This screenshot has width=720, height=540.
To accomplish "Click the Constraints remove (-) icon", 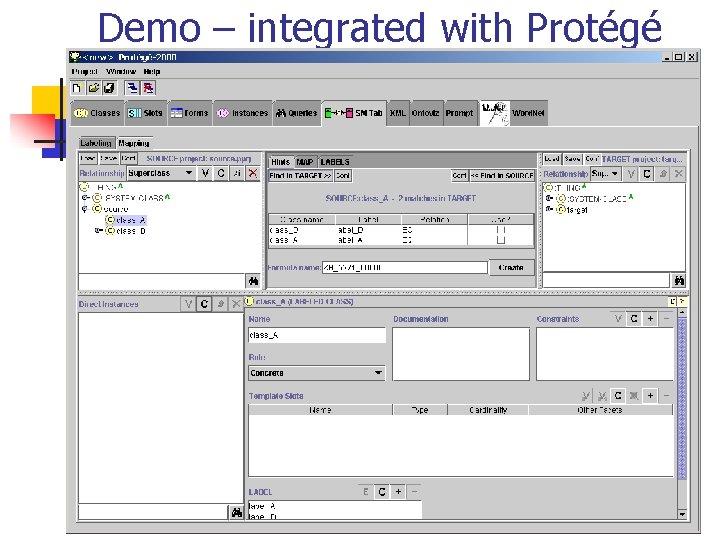I will (666, 318).
